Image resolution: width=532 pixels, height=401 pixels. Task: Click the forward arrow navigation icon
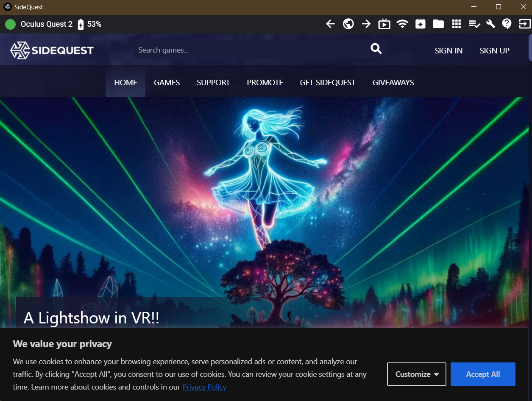[366, 24]
